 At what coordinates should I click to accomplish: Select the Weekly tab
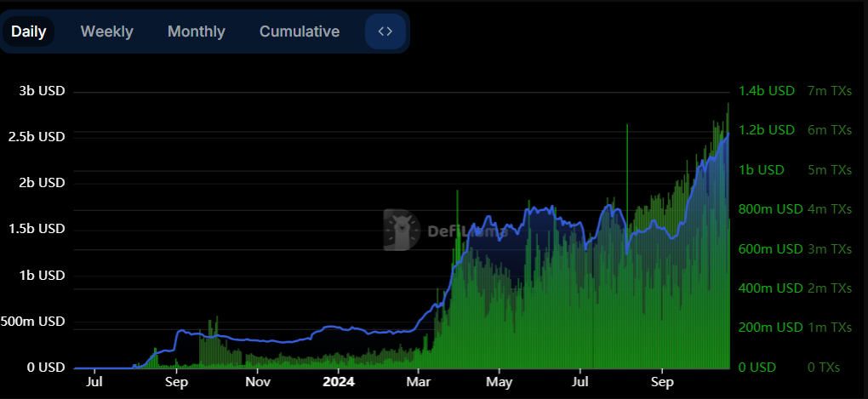107,31
